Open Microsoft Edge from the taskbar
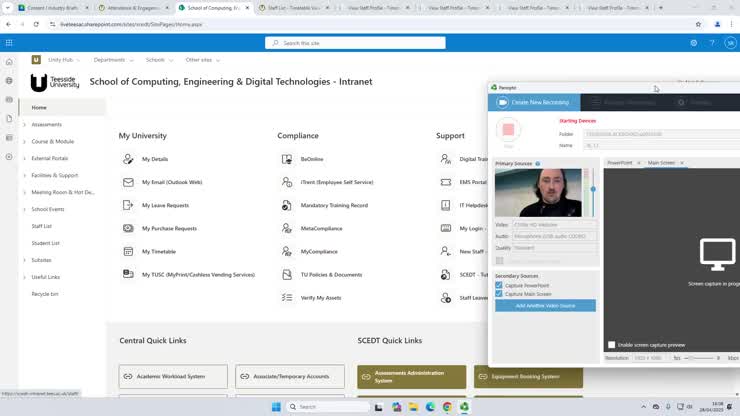Screen dimensions: 740x416 pos(430,407)
